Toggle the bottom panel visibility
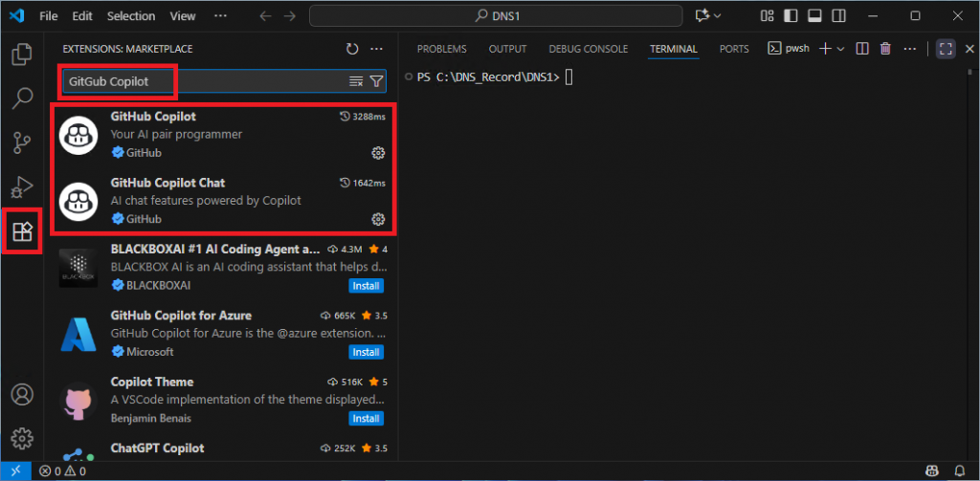The height and width of the screenshot is (481, 980). pyautogui.click(x=814, y=15)
